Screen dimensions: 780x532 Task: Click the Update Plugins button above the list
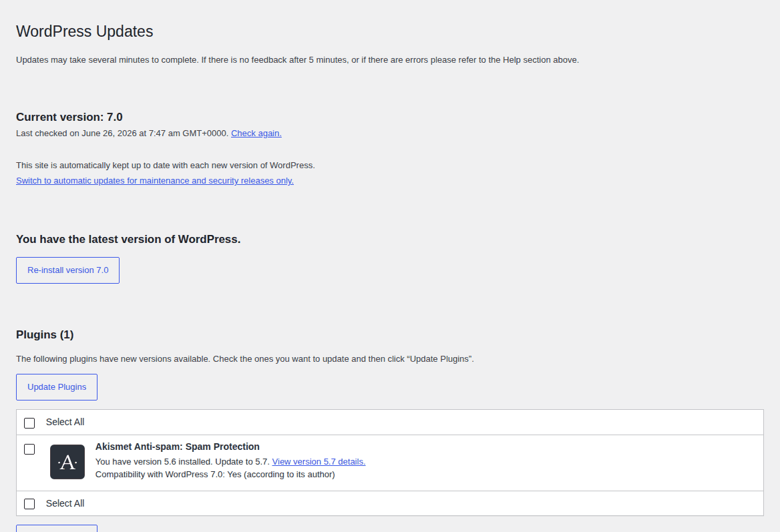(x=57, y=387)
